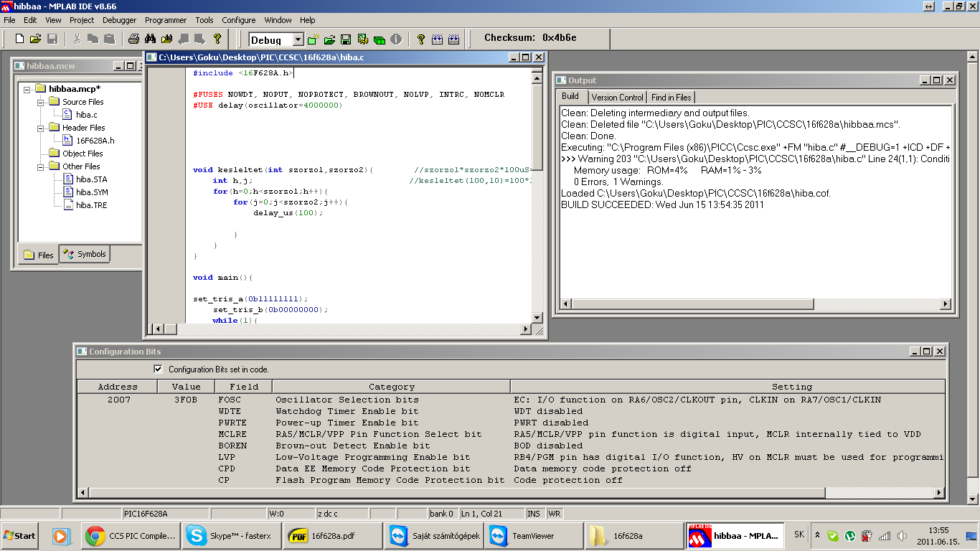The height and width of the screenshot is (551, 980).
Task: Click the binoculars Find icon
Action: coord(150,39)
